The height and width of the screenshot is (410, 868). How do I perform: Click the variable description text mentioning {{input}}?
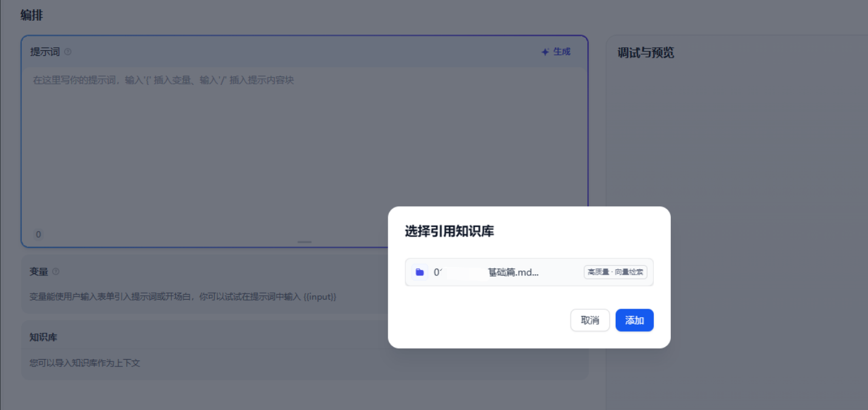coord(183,297)
